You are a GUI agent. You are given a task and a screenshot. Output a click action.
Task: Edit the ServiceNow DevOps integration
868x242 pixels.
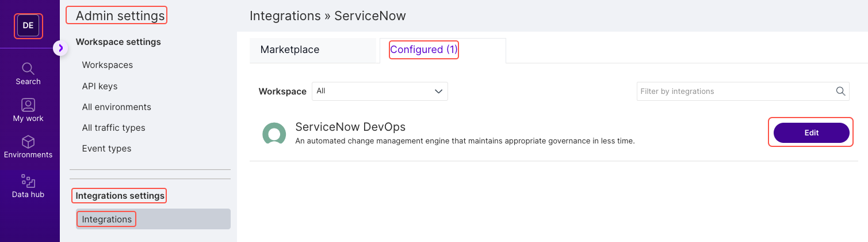tap(811, 133)
